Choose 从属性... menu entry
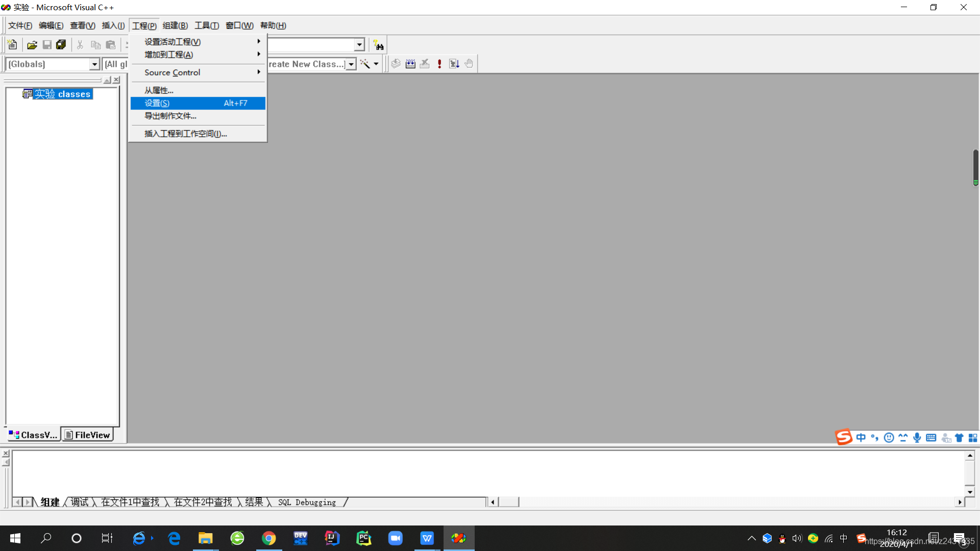The height and width of the screenshot is (551, 980). click(198, 90)
